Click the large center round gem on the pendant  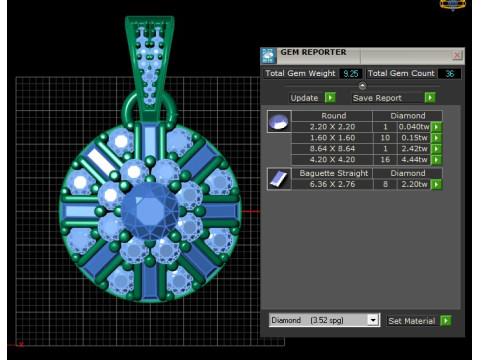coord(150,211)
